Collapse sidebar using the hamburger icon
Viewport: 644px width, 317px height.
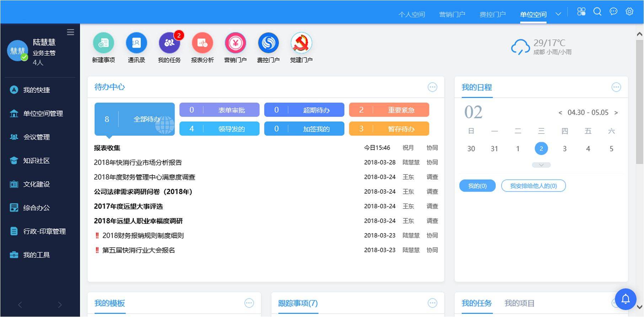click(71, 32)
